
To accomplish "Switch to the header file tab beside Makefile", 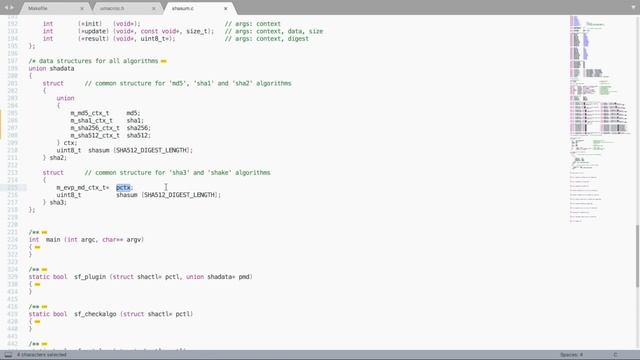I will (112, 8).
